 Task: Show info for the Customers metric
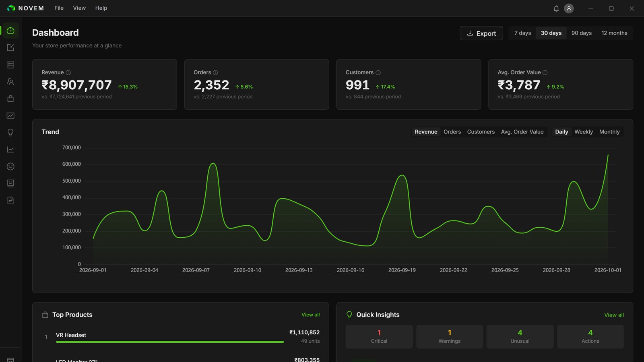point(378,73)
